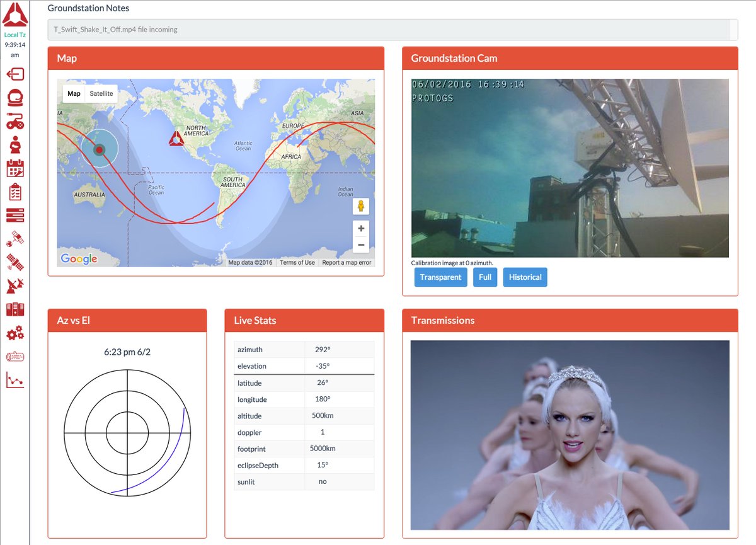Screen dimensions: 756x545
Task: Click the eclipseDepth value 15°
Action: click(323, 465)
